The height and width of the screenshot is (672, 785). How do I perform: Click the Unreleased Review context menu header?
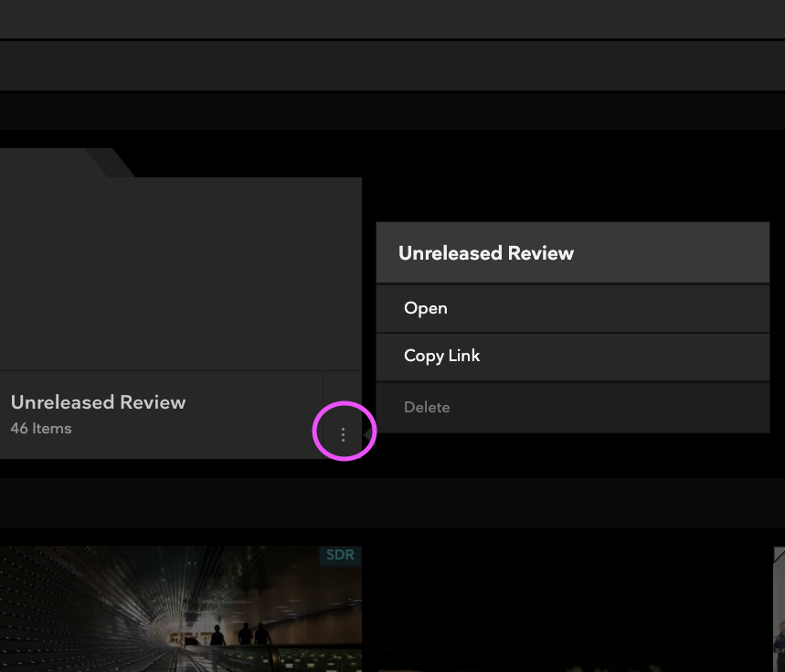573,253
